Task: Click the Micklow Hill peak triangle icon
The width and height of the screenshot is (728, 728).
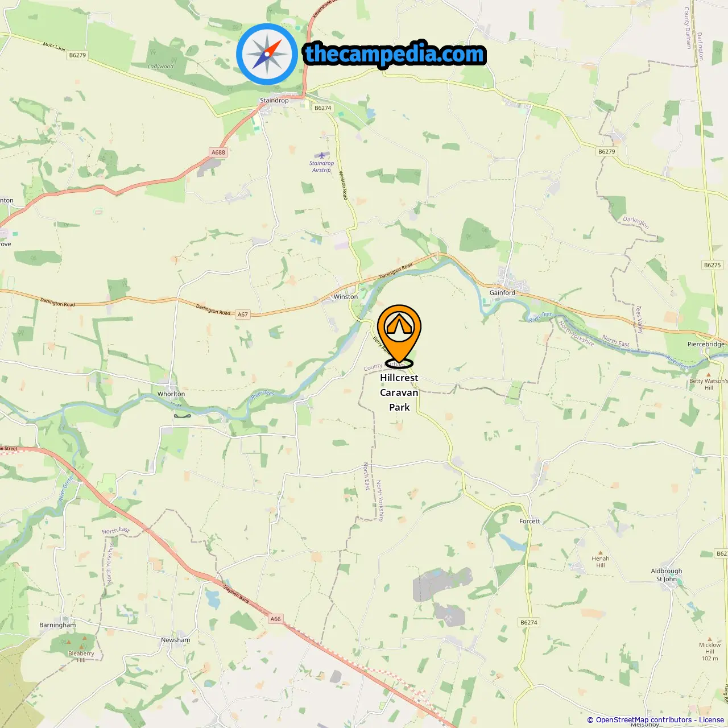Action: [x=709, y=639]
